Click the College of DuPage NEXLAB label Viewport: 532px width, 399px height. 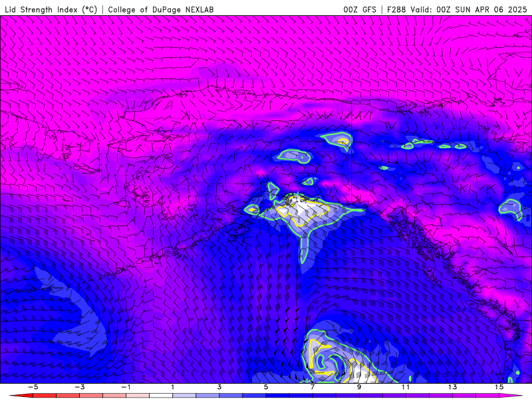(161, 9)
